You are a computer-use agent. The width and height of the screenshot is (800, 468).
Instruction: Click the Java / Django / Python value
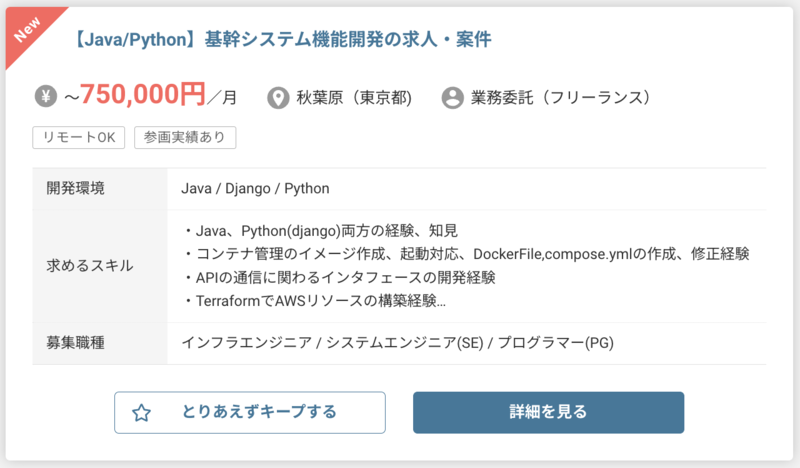pos(255,188)
